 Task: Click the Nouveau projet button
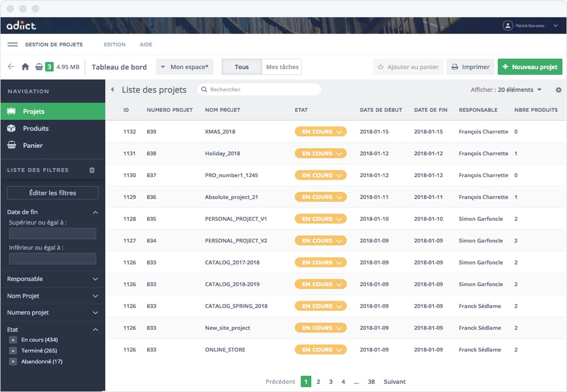tap(530, 67)
